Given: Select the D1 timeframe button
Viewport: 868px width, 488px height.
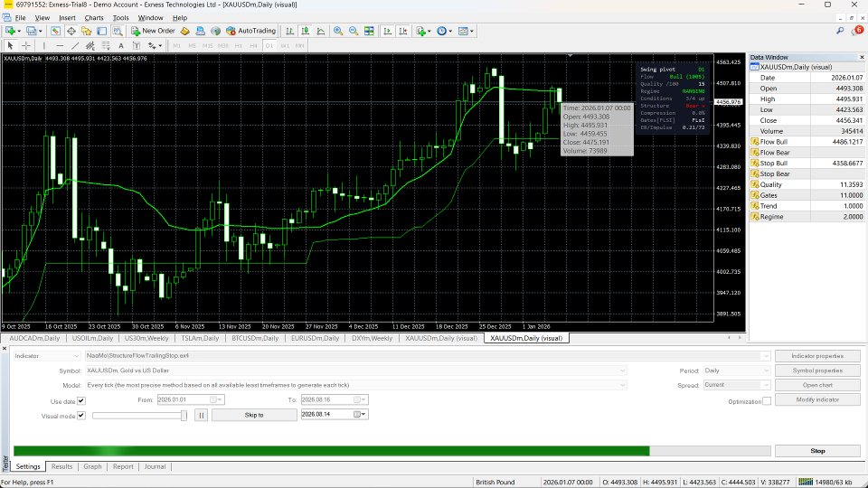Looking at the screenshot, I should [x=269, y=45].
